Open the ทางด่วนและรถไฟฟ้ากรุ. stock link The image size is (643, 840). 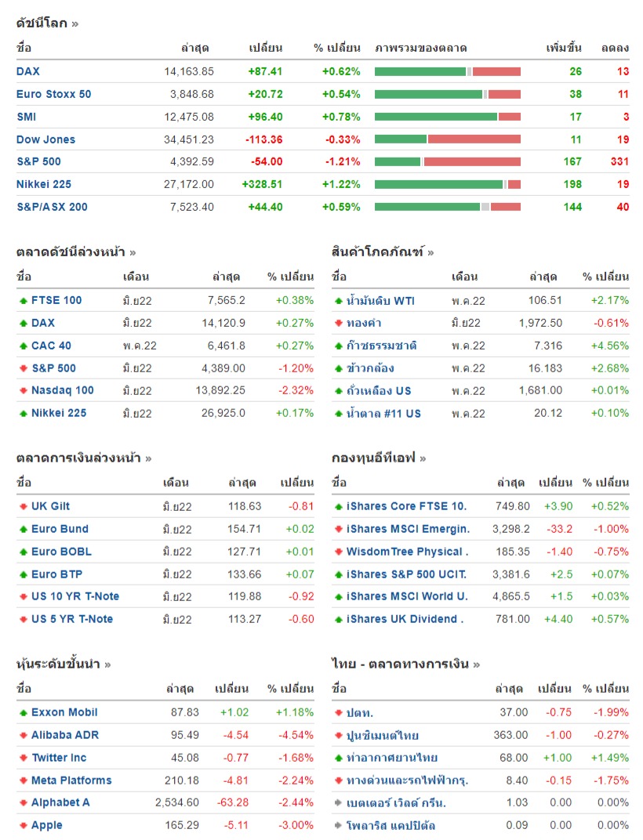pyautogui.click(x=407, y=780)
